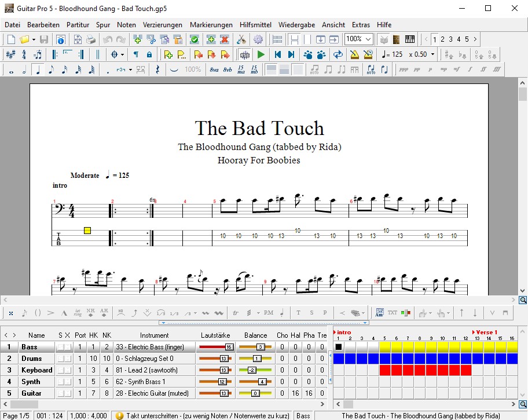Adjust the Guitar Lautstärke volume slider

click(x=216, y=393)
